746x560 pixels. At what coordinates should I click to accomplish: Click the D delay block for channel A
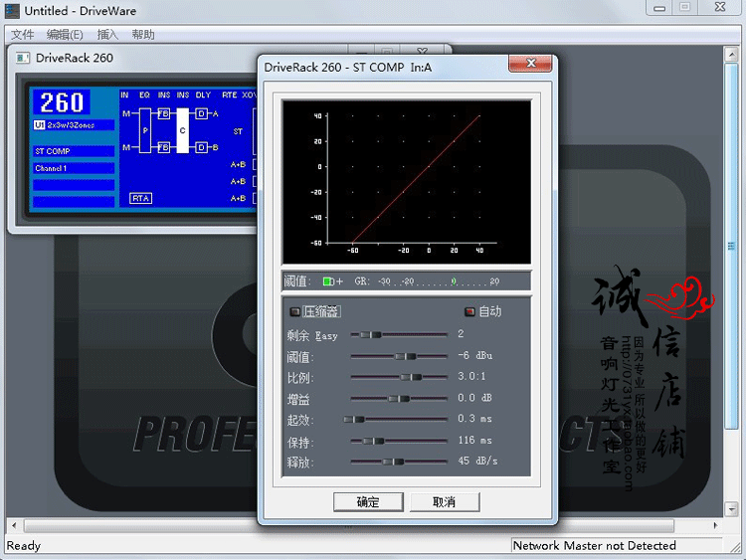click(x=201, y=113)
